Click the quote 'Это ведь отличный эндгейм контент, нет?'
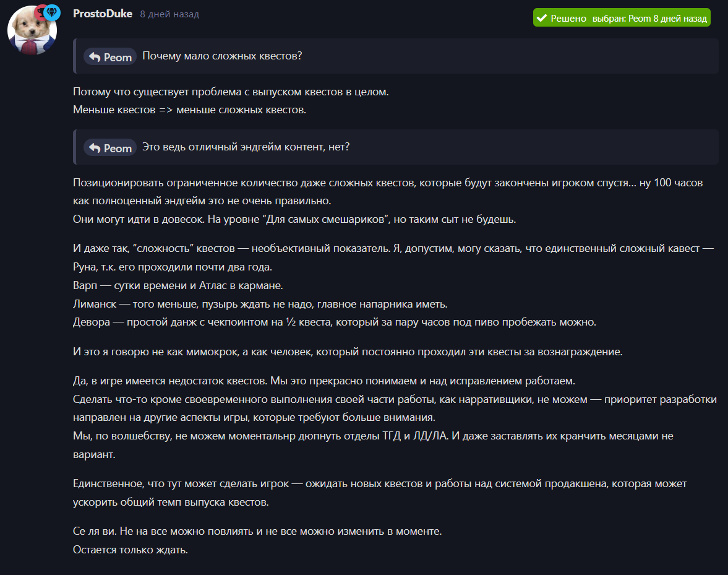This screenshot has height=575, width=728. pos(246,147)
